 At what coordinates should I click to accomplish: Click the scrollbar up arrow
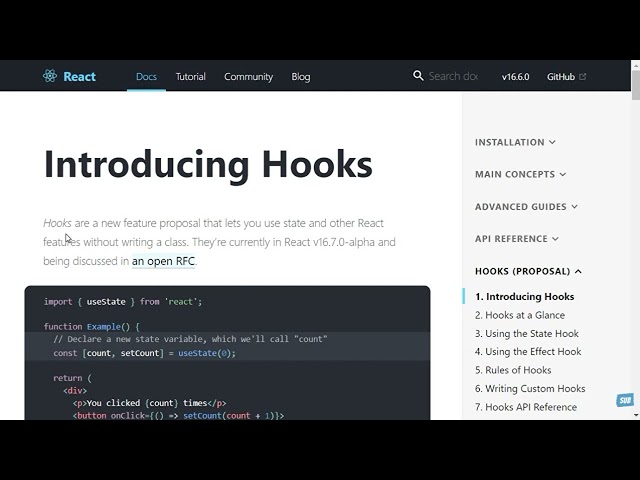[x=636, y=65]
